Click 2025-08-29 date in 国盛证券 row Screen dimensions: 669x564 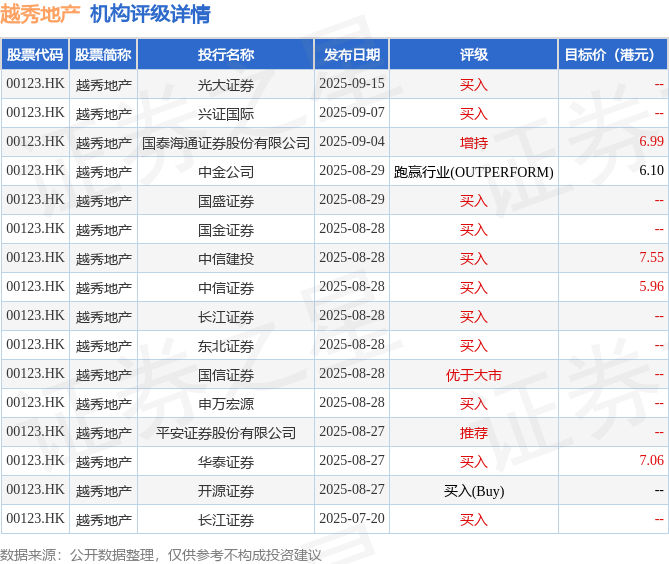coord(352,200)
